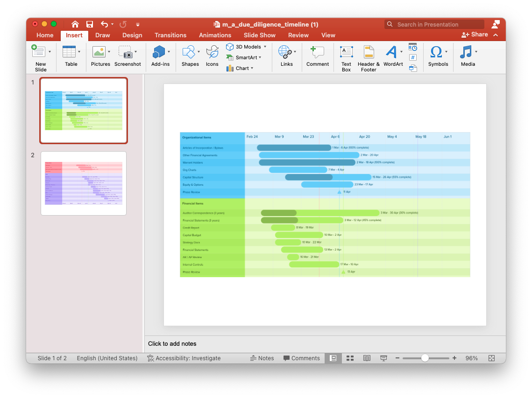Open the Design tab
The width and height of the screenshot is (532, 398).
132,35
